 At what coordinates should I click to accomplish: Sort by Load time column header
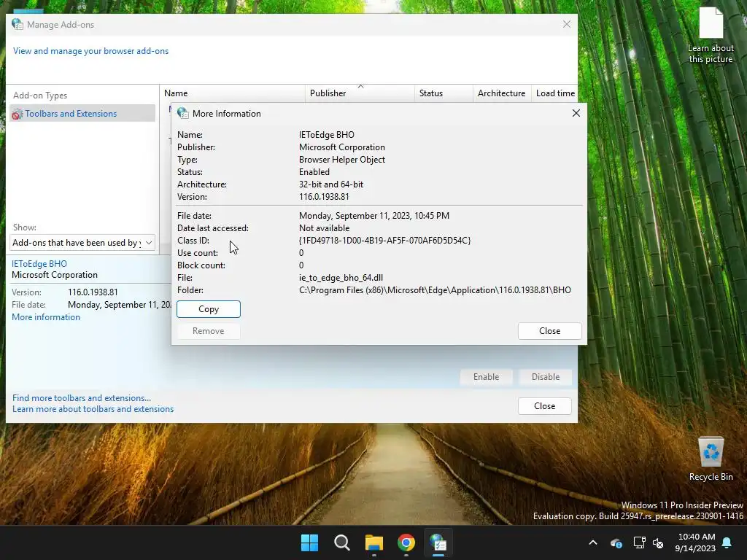pos(555,93)
